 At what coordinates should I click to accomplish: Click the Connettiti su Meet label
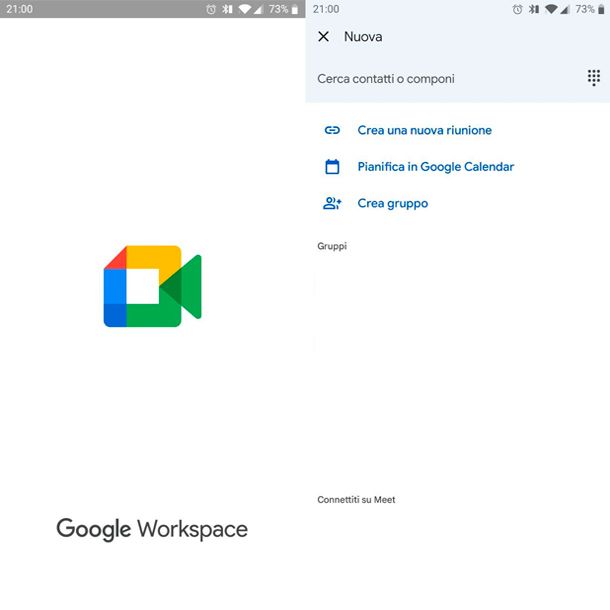(x=356, y=500)
